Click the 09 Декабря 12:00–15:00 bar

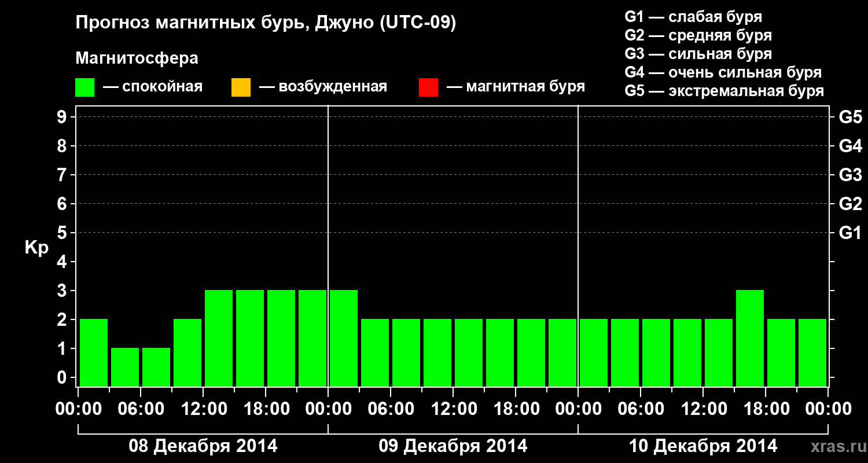tap(469, 352)
